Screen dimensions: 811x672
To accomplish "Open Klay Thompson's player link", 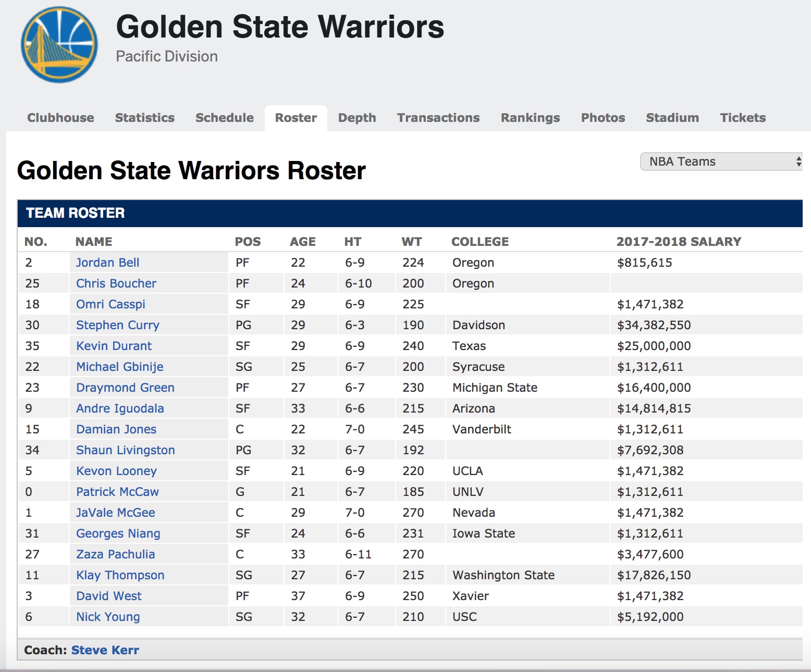I will (x=120, y=575).
